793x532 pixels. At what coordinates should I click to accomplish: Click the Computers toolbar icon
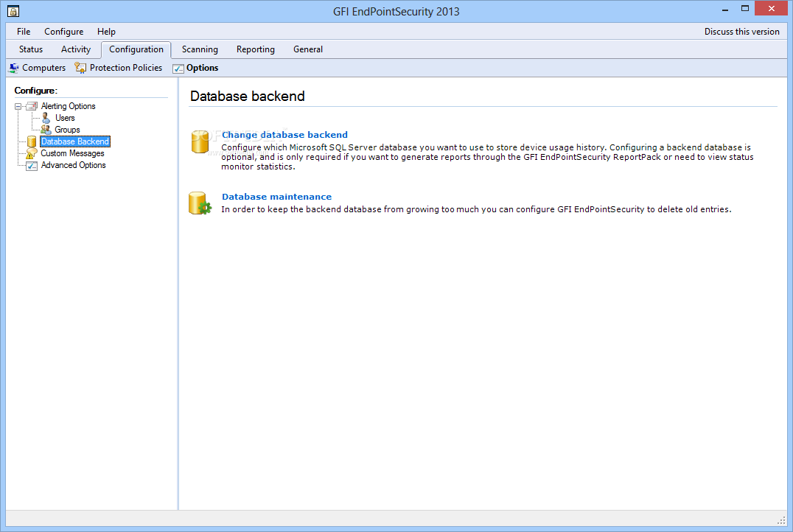tap(14, 68)
